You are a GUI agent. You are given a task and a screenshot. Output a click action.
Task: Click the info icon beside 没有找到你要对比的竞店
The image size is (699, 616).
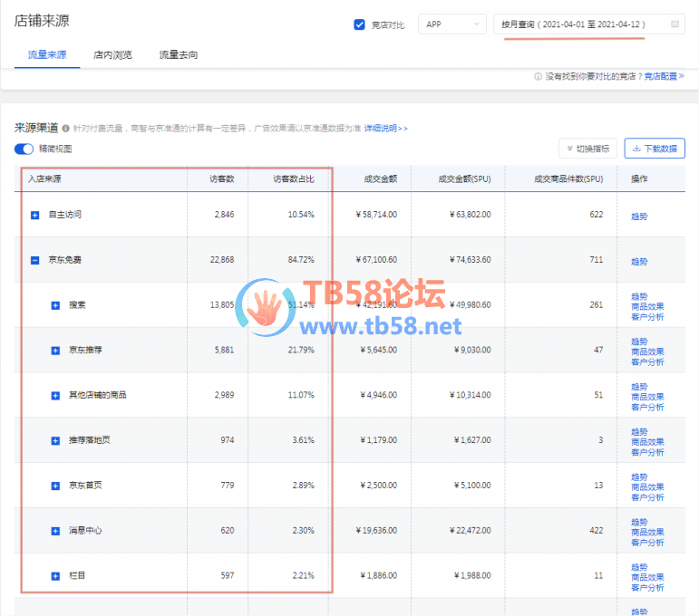tap(538, 77)
